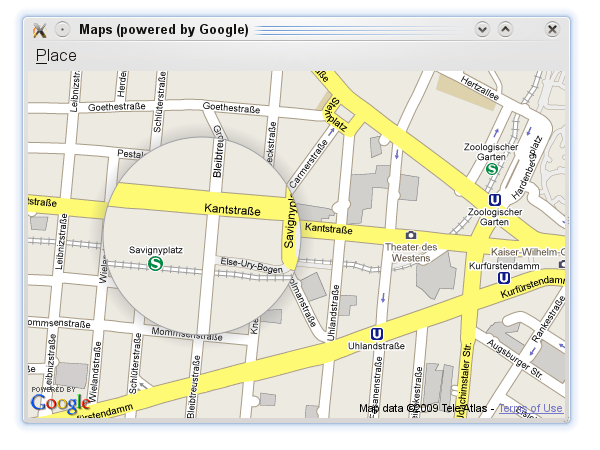Maximize the window with the up-chevron button
Image resolution: width=600 pixels, height=450 pixels.
click(x=505, y=30)
